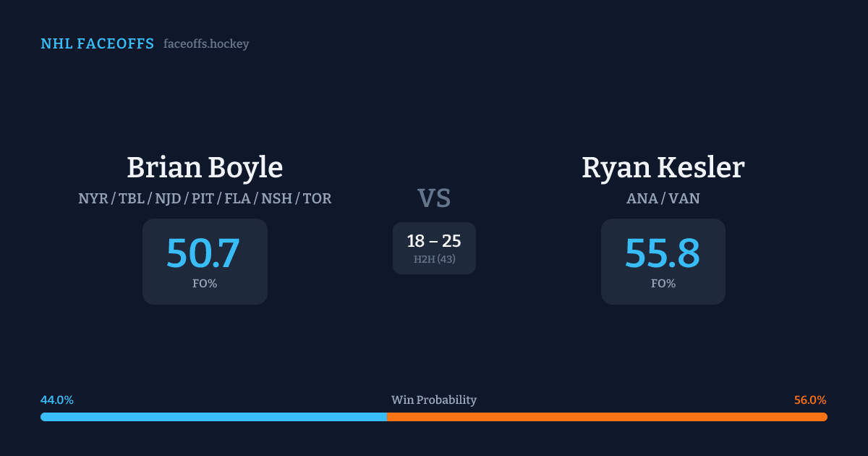Click the NHL FACEOFFS header title

[x=97, y=44]
